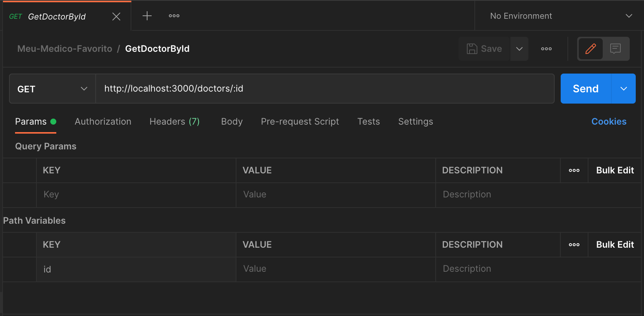
Task: Expand the Send button dropdown arrow
Action: coord(624,89)
